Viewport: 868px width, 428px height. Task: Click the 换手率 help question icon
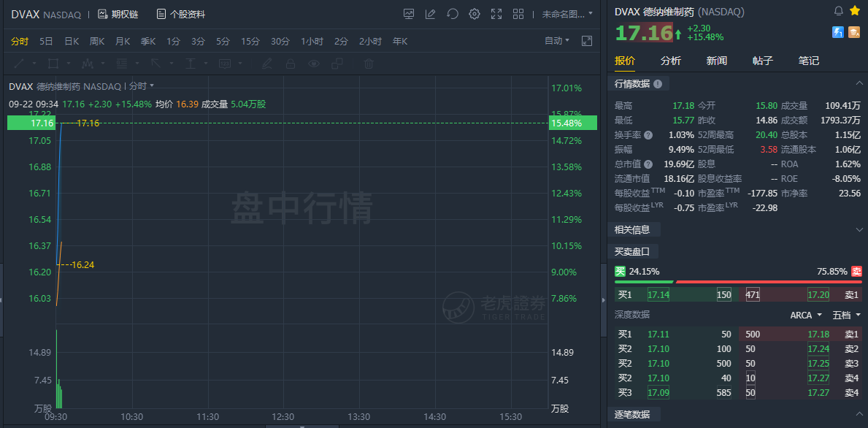click(x=648, y=135)
